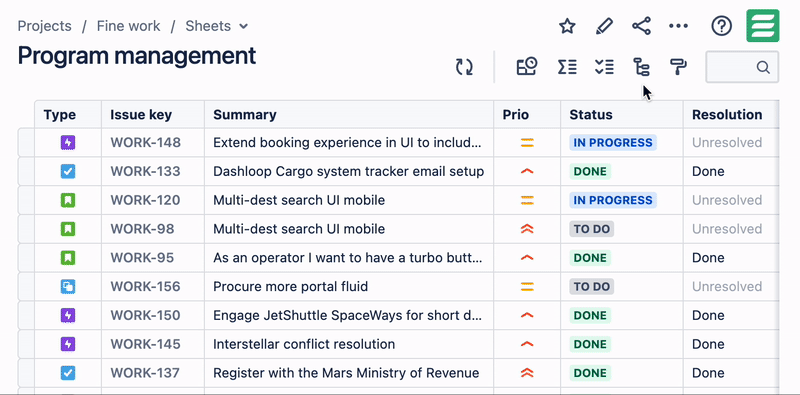Viewport: 800px width, 395px height.
Task: Click medium priority icon for WORK-156
Action: click(x=527, y=287)
